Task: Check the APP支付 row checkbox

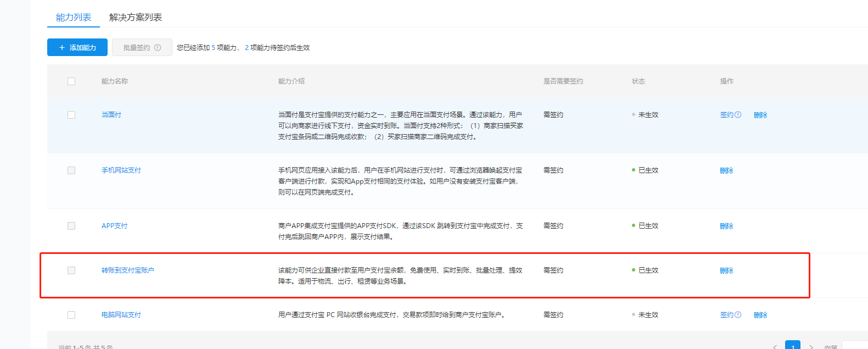Action: 71,226
